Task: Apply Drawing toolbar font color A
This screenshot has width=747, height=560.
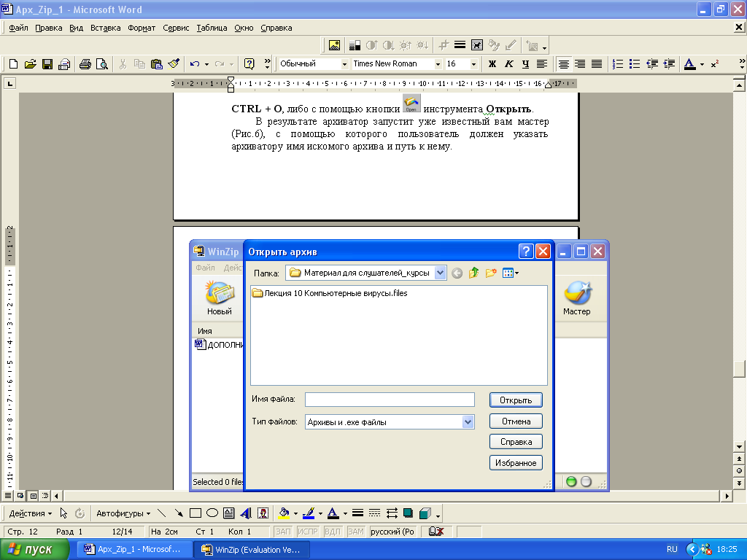Action: 333,513
